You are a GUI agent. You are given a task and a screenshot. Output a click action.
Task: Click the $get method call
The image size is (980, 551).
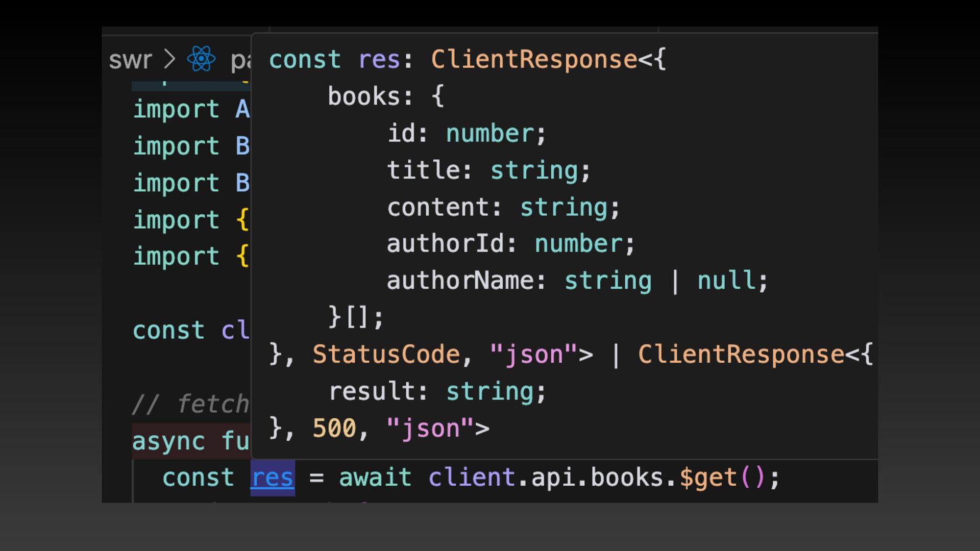pyautogui.click(x=708, y=478)
